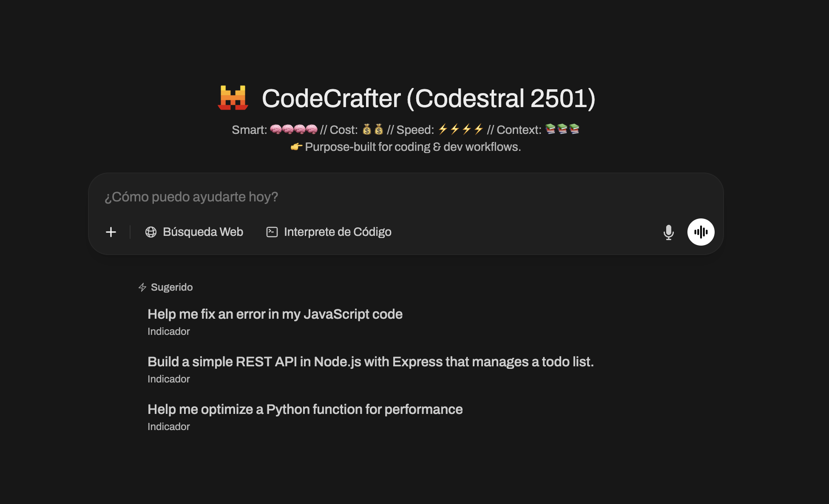Enable the Interprete de Código option

click(x=337, y=232)
